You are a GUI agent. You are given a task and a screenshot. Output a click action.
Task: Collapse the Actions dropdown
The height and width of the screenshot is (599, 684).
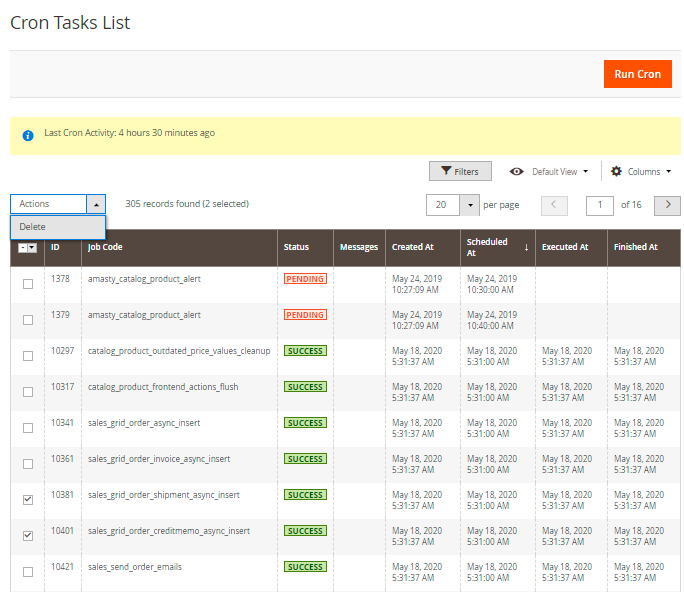pos(95,204)
